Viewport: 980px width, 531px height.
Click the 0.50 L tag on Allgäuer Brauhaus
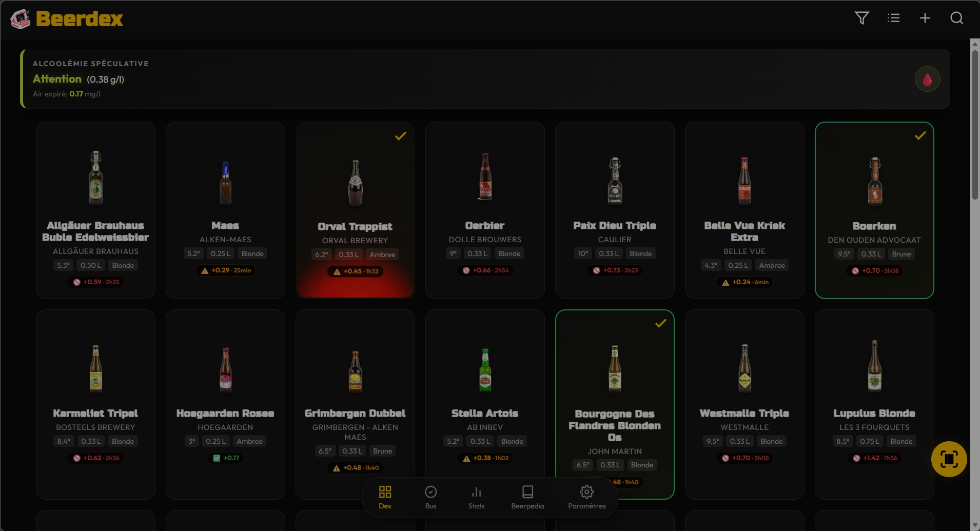(90, 265)
